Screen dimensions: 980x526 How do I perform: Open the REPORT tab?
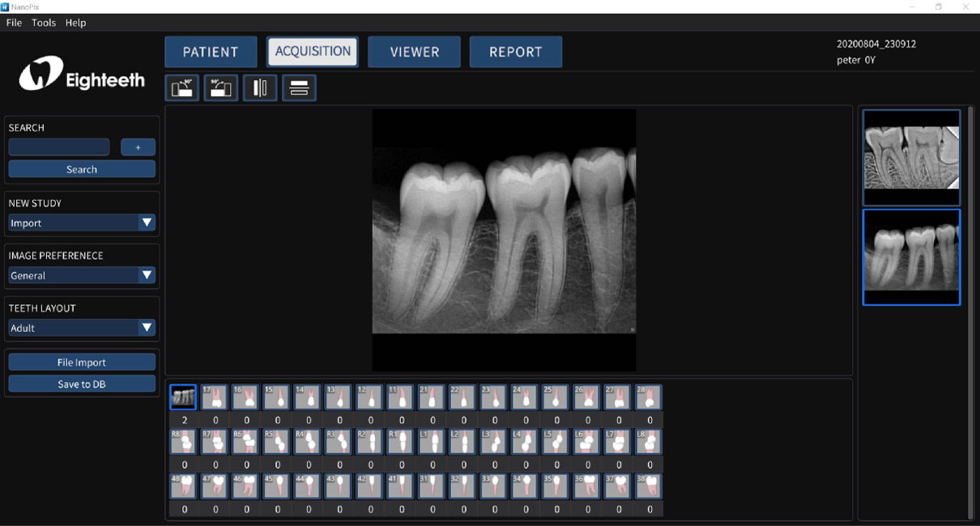point(515,51)
